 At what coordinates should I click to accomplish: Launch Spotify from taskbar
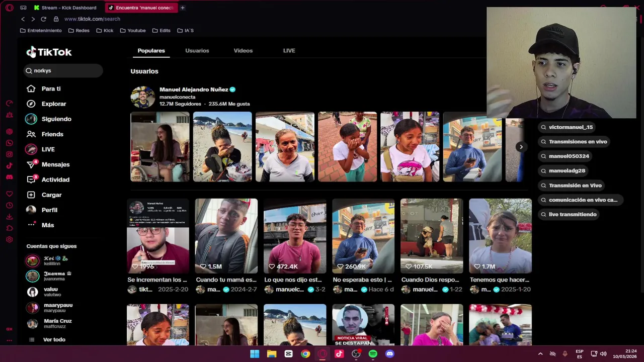click(373, 354)
